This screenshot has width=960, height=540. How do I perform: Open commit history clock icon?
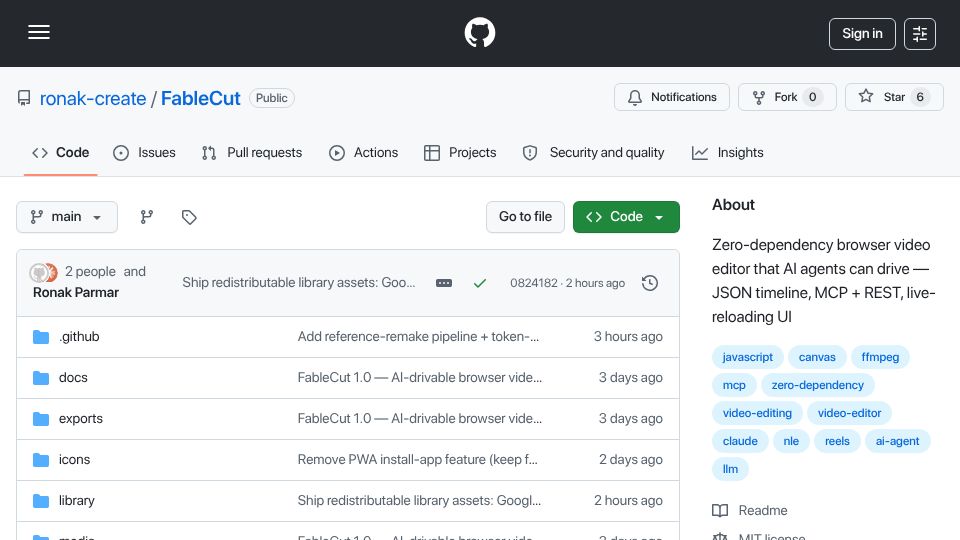pos(650,283)
